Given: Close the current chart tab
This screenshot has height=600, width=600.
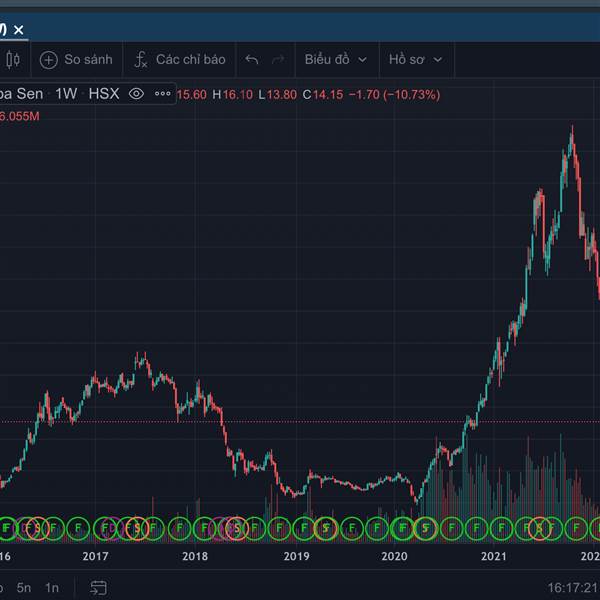Looking at the screenshot, I should point(18,29).
